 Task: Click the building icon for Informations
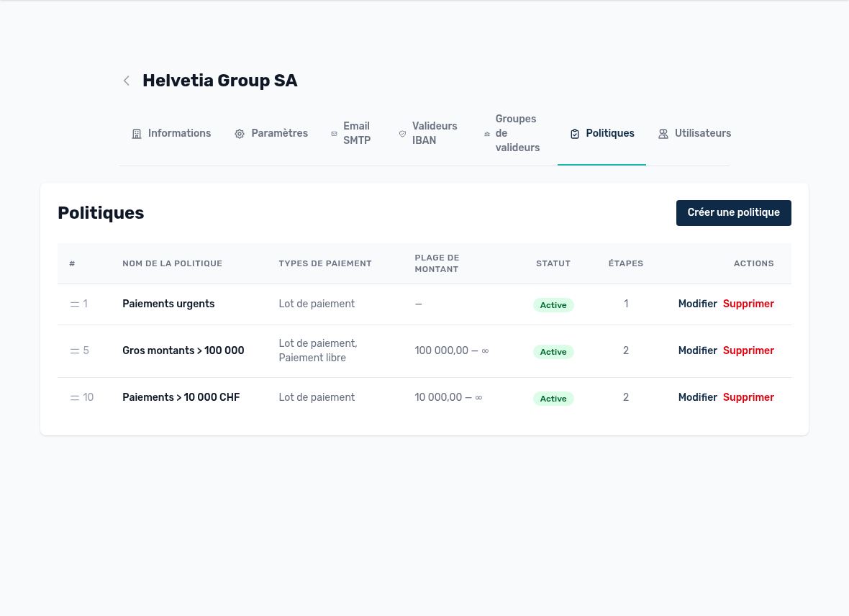pos(137,134)
